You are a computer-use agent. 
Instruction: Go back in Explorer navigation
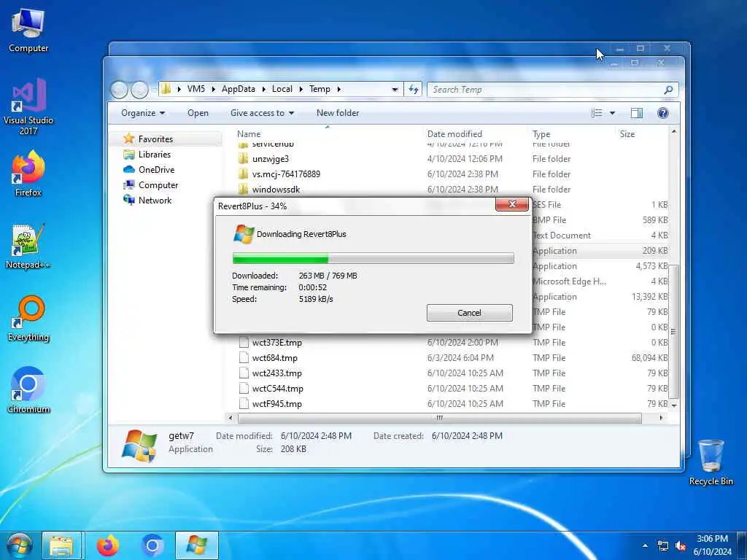pos(119,90)
